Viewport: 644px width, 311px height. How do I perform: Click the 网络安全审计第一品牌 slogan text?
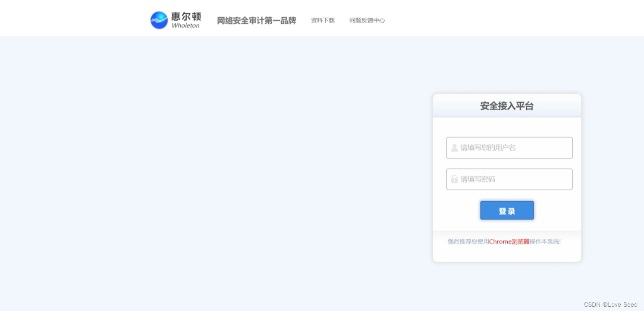click(256, 20)
